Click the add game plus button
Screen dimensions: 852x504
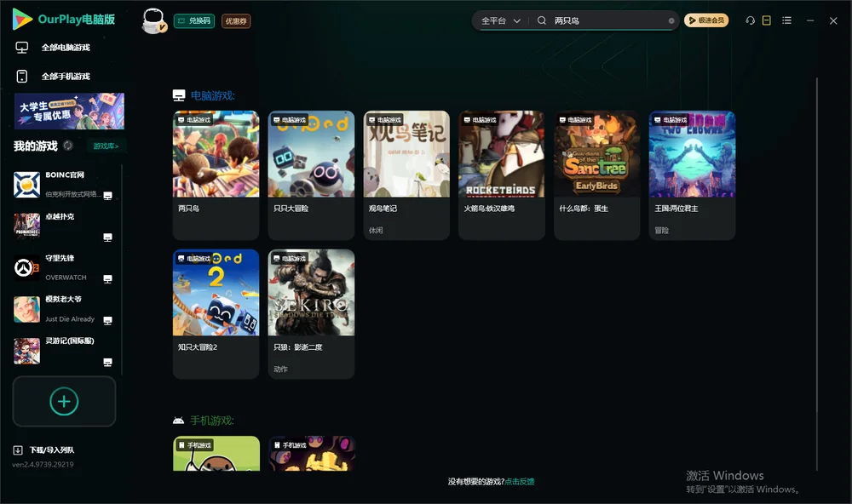coord(64,401)
